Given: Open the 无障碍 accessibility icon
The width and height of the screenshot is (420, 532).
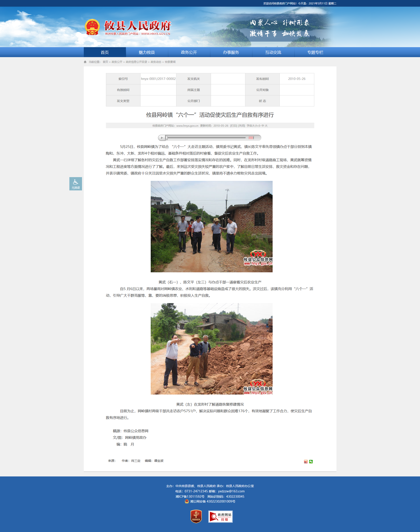Looking at the screenshot, I should tap(76, 184).
